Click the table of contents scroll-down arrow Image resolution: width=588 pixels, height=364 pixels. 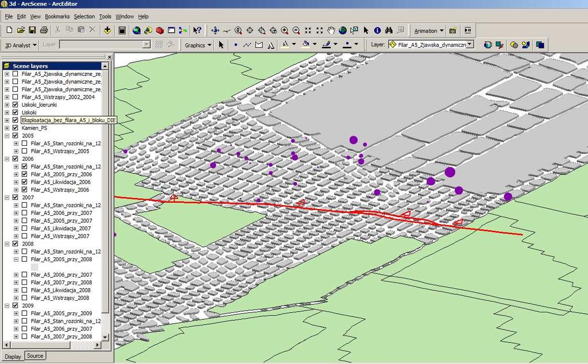(105, 337)
